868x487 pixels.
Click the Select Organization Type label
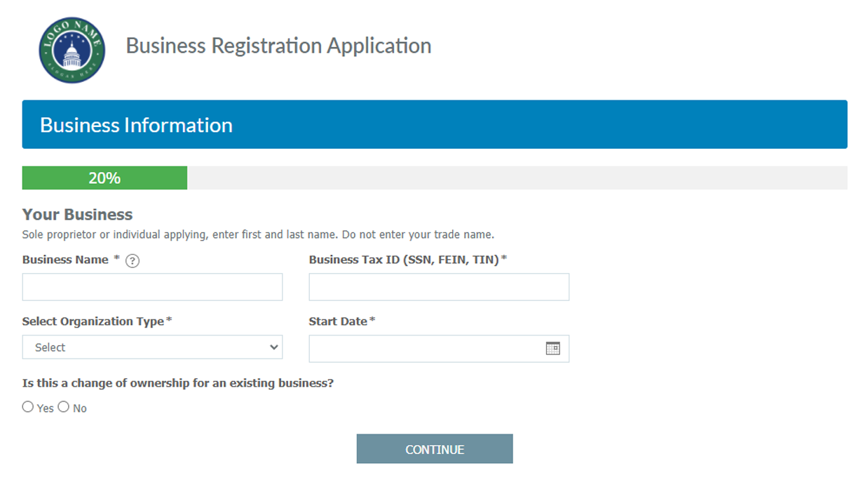point(93,321)
